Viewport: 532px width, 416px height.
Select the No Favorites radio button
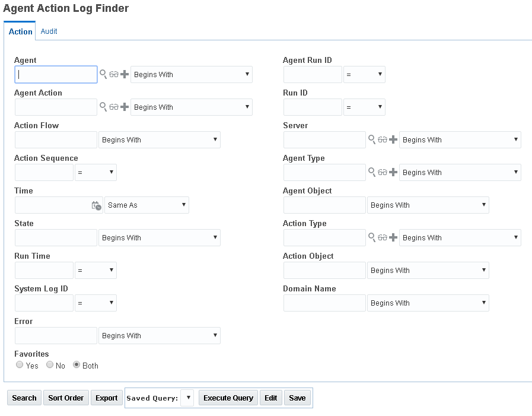point(50,365)
